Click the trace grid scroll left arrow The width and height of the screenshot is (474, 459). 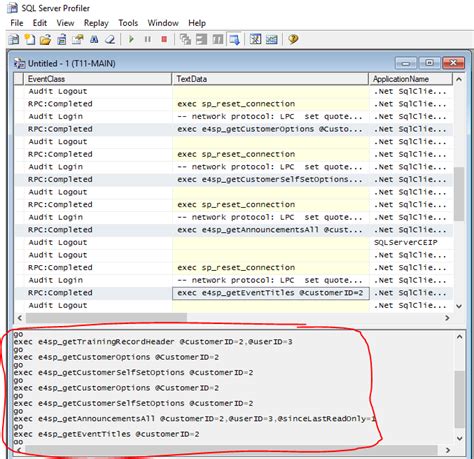click(x=20, y=318)
